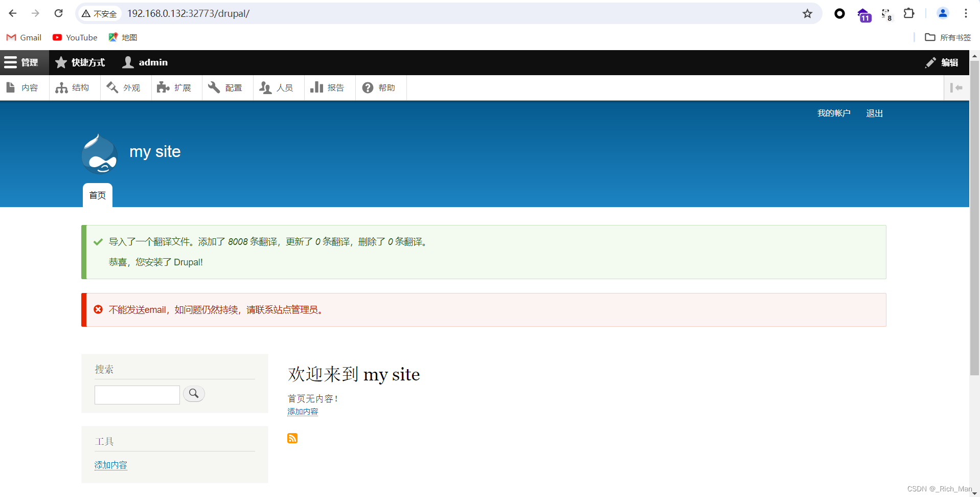Open the Chrome extensions puzzle dropdown
This screenshot has height=497, width=980.
(909, 13)
